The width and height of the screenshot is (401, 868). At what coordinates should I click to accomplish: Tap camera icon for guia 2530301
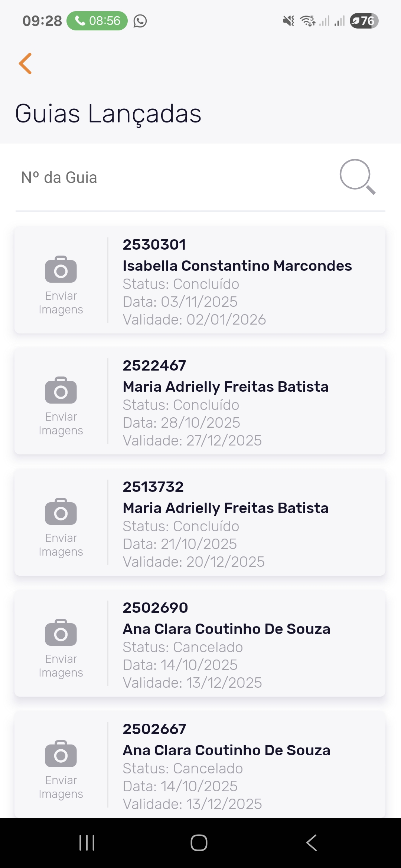(x=61, y=269)
